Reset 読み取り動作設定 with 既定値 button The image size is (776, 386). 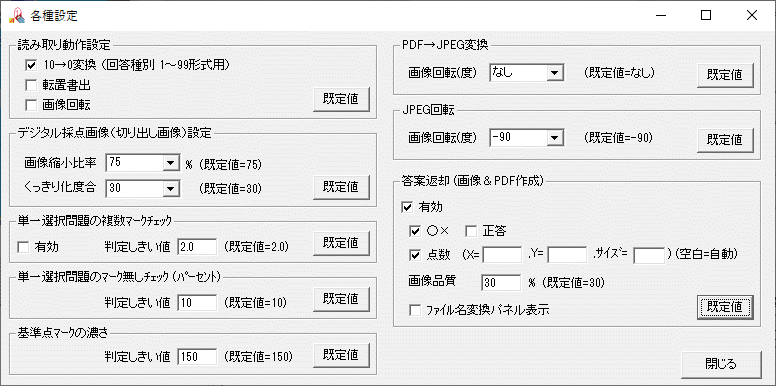coord(341,99)
